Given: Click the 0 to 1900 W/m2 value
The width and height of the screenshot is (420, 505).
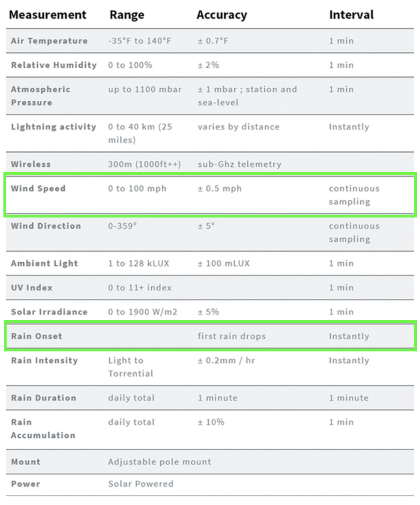Looking at the screenshot, I should pyautogui.click(x=142, y=312).
